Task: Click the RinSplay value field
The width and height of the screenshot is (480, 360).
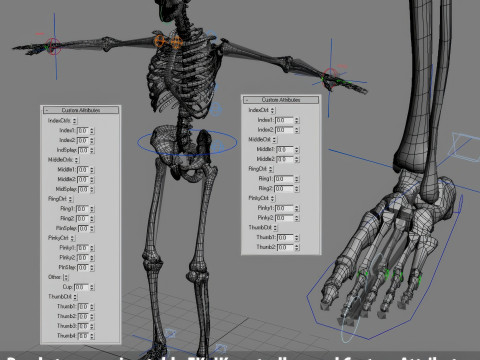Action: pyautogui.click(x=83, y=228)
